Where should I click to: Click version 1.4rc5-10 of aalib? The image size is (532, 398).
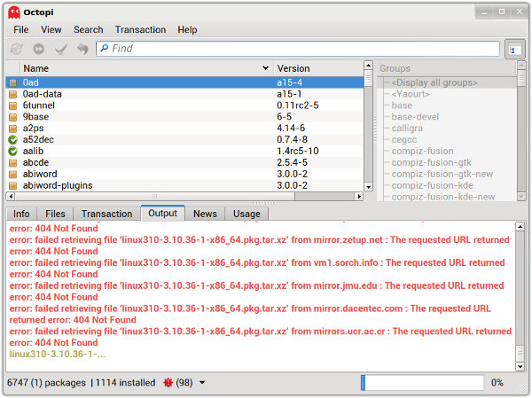click(298, 152)
